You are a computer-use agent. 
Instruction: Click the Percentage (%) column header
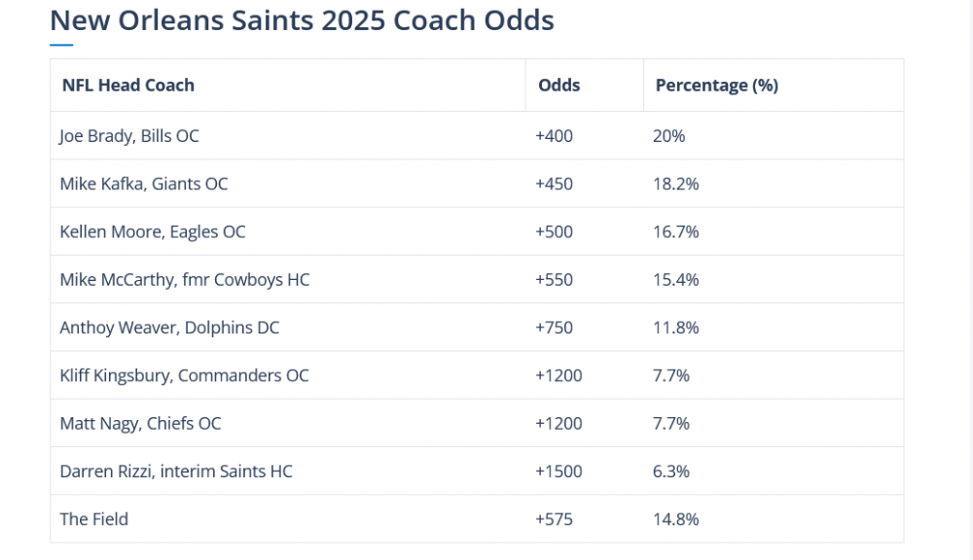[x=716, y=86]
